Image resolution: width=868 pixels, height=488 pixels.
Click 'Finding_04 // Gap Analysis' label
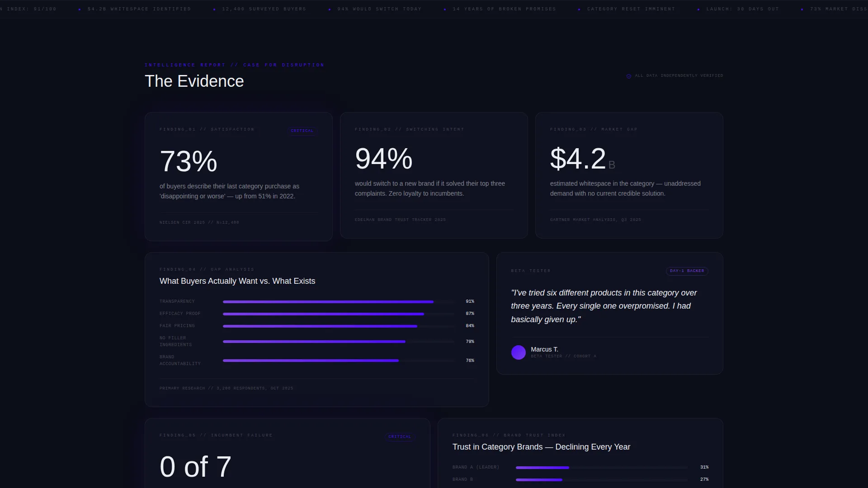coord(207,269)
